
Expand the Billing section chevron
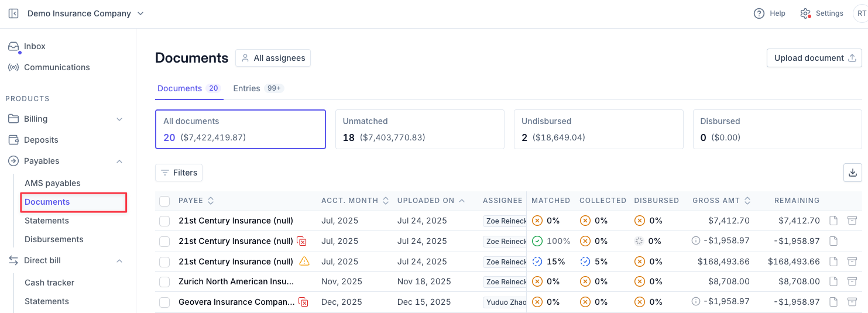119,119
